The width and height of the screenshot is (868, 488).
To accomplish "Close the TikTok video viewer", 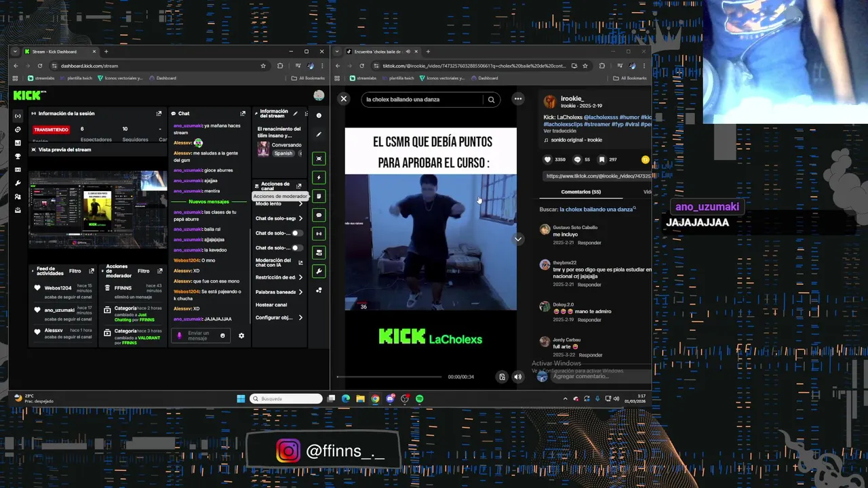I will [x=344, y=99].
